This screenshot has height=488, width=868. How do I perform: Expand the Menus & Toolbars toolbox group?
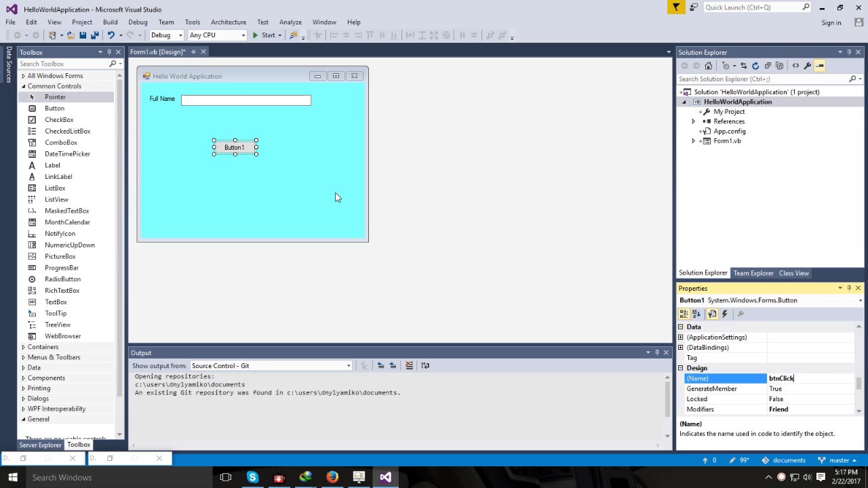click(x=23, y=357)
